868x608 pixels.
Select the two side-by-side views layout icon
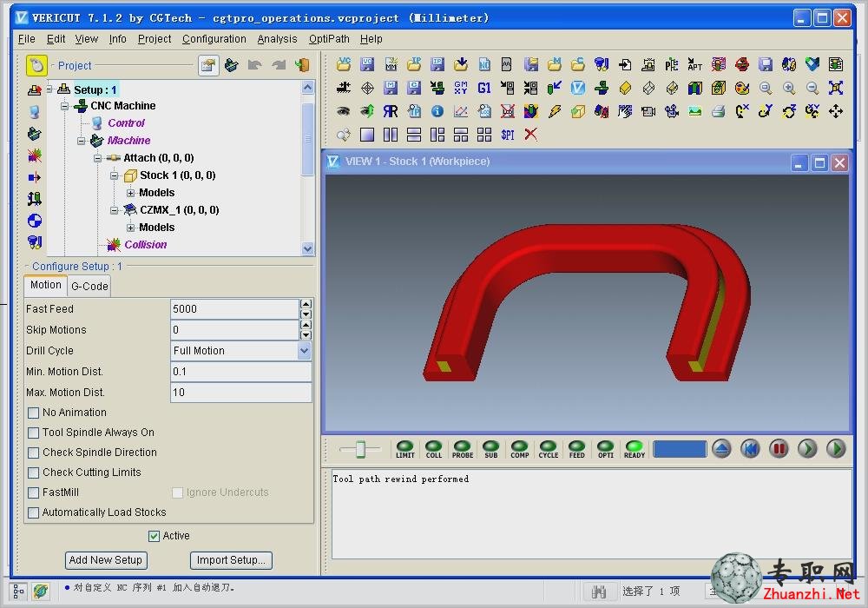click(x=391, y=135)
